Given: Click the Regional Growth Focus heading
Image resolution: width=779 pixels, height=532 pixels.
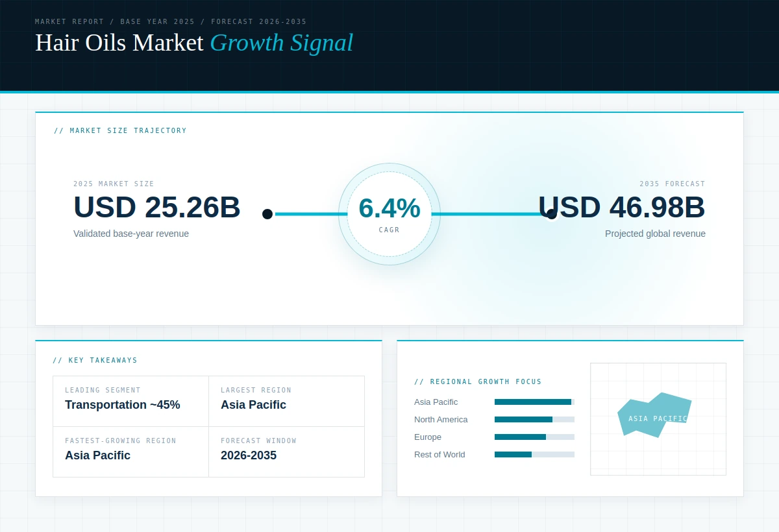Looking at the screenshot, I should coord(478,382).
